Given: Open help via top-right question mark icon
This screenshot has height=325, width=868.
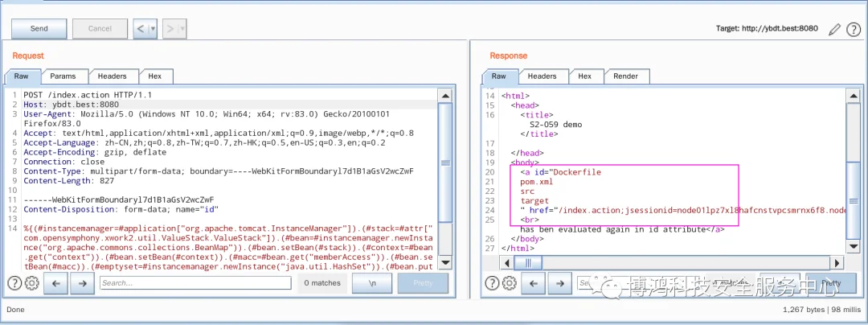Looking at the screenshot, I should pos(854,30).
